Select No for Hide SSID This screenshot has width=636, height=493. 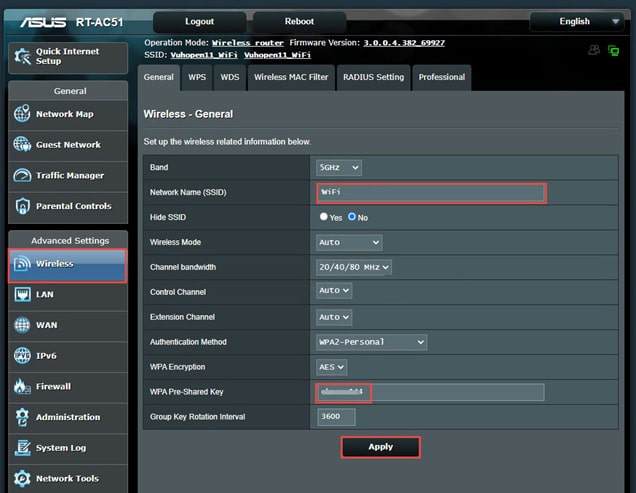(352, 217)
